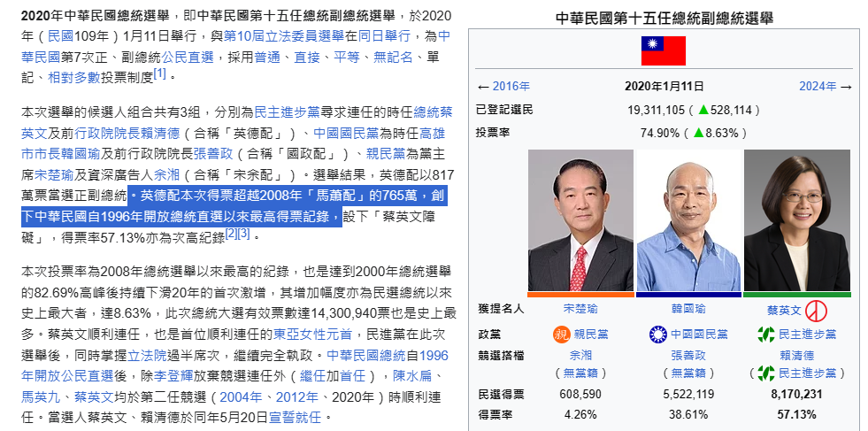This screenshot has height=431, width=868.
Task: Open the 立法院 link
Action: 147,355
